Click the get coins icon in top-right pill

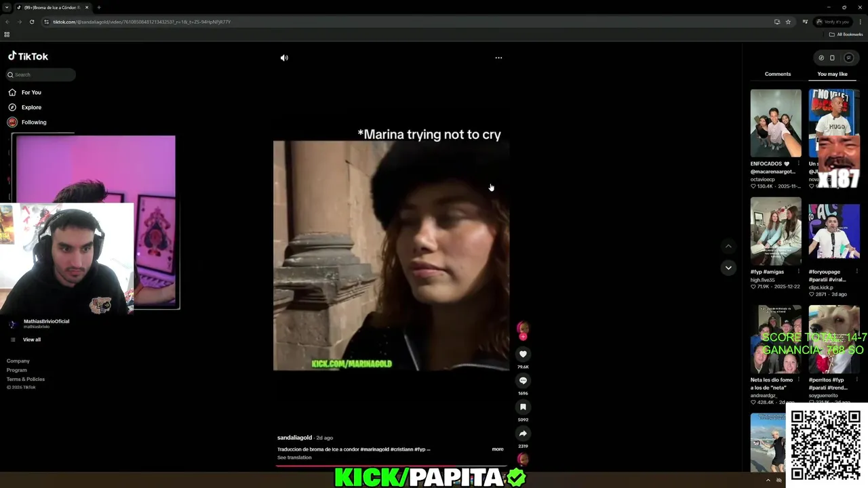[821, 58]
